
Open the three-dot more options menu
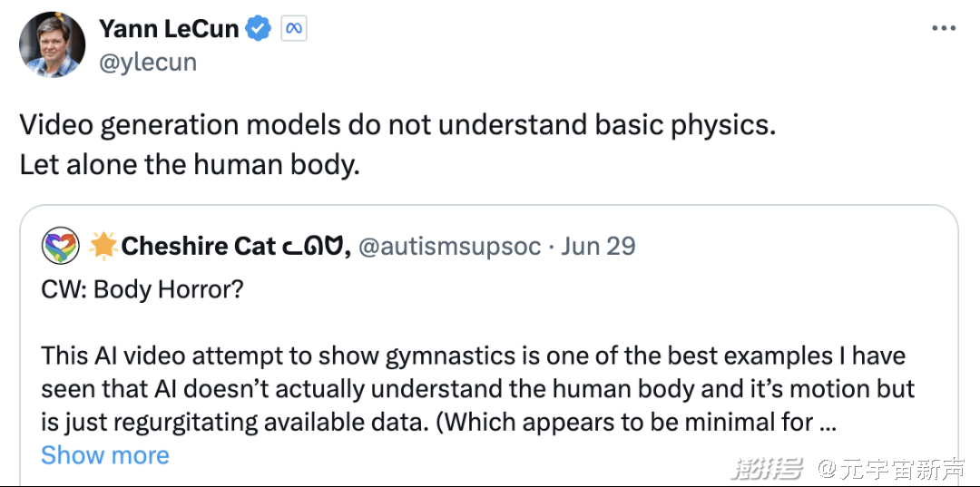coord(944,29)
